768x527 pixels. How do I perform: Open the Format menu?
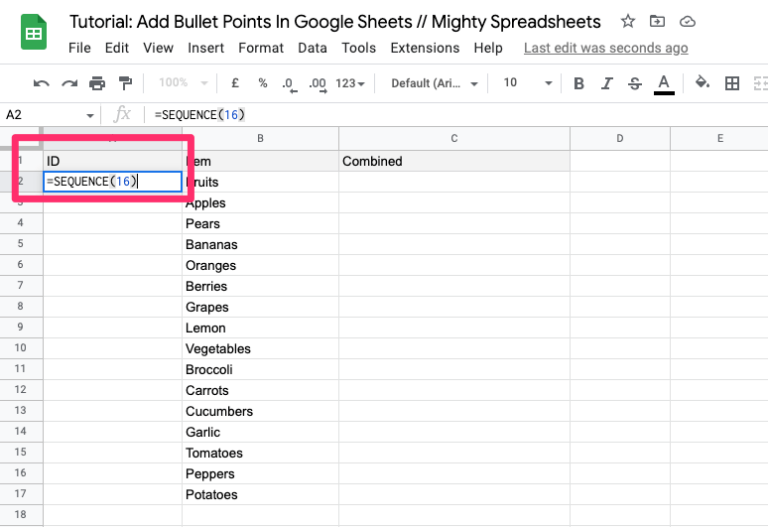coord(261,48)
